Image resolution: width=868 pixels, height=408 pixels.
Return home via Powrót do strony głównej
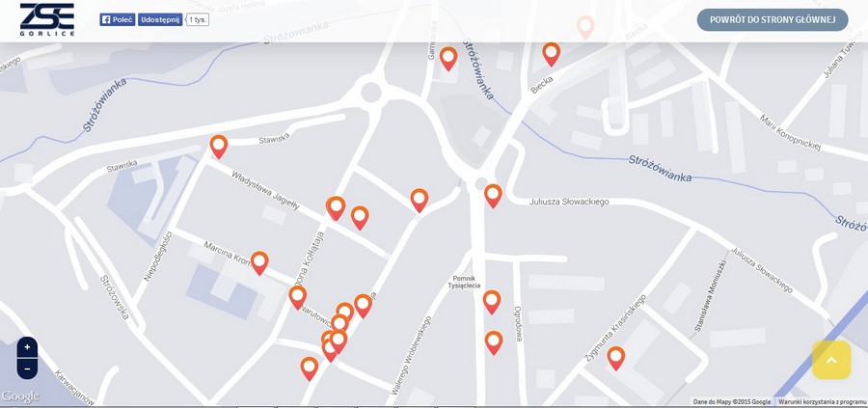pos(773,20)
